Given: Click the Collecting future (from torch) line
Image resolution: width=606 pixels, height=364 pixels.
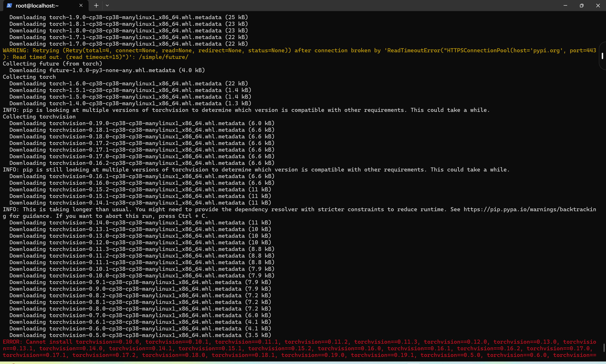Looking at the screenshot, I should pyautogui.click(x=52, y=64).
